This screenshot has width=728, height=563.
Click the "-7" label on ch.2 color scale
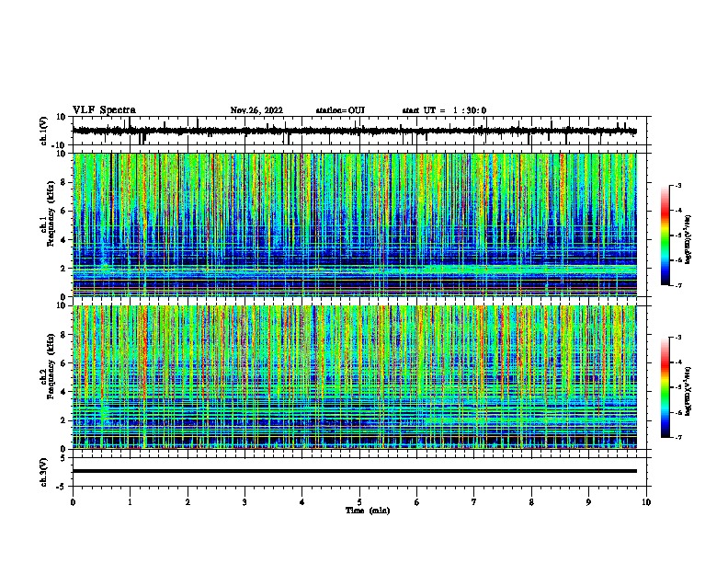[x=677, y=437]
